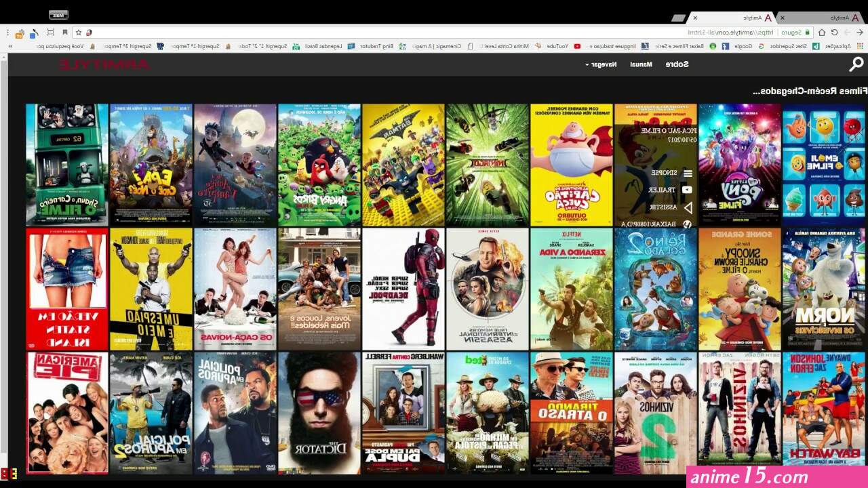
Task: Open the Pai em Dose Dupla poster
Action: click(x=403, y=413)
